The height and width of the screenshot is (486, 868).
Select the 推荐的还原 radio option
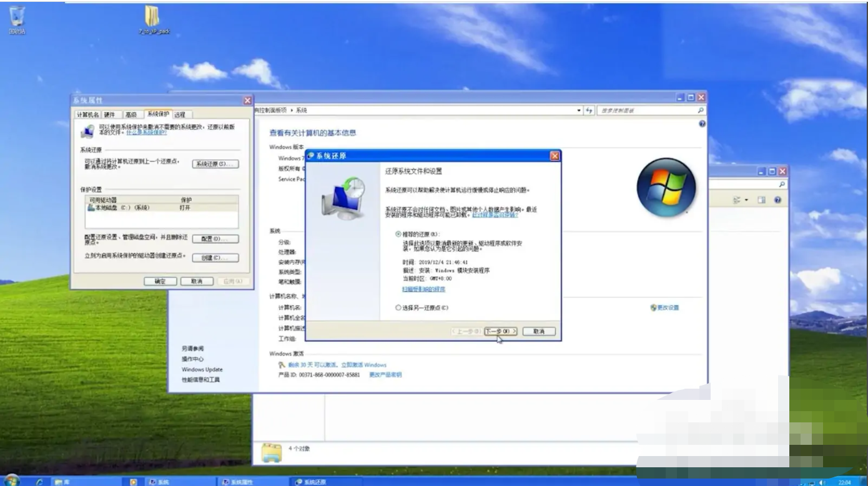(398, 234)
